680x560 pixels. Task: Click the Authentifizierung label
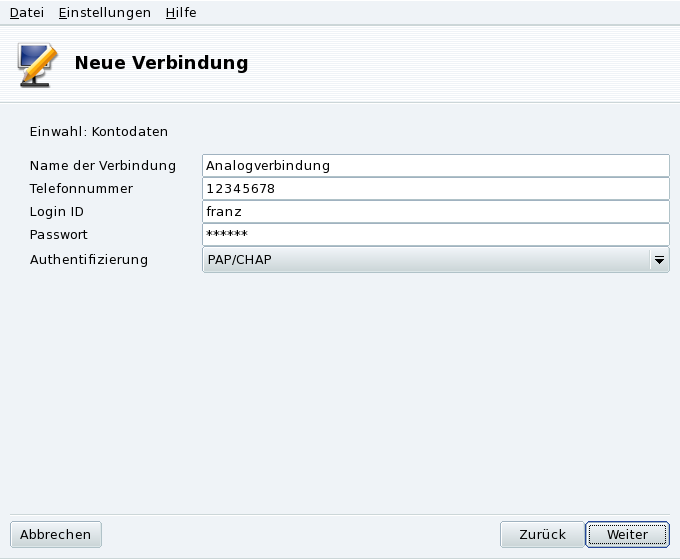(x=88, y=259)
